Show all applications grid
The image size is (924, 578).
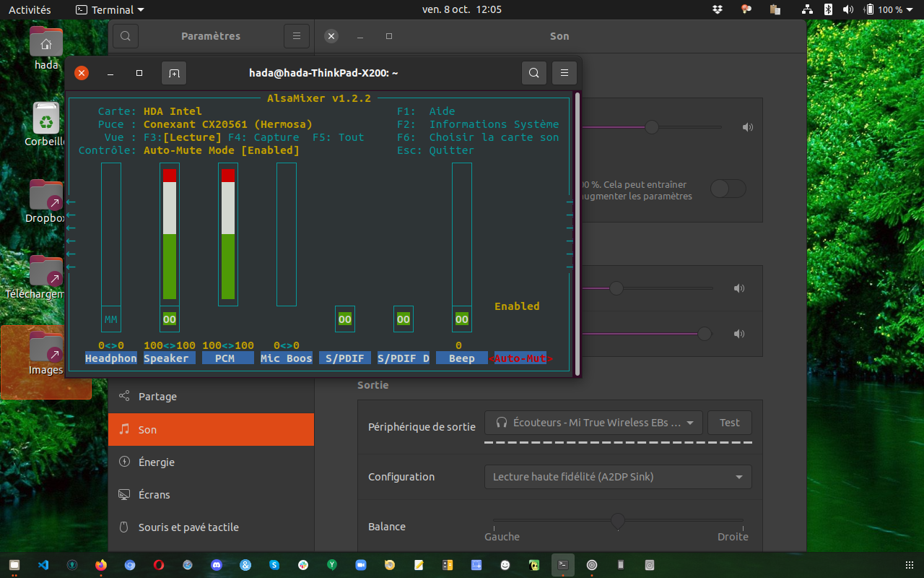click(909, 565)
